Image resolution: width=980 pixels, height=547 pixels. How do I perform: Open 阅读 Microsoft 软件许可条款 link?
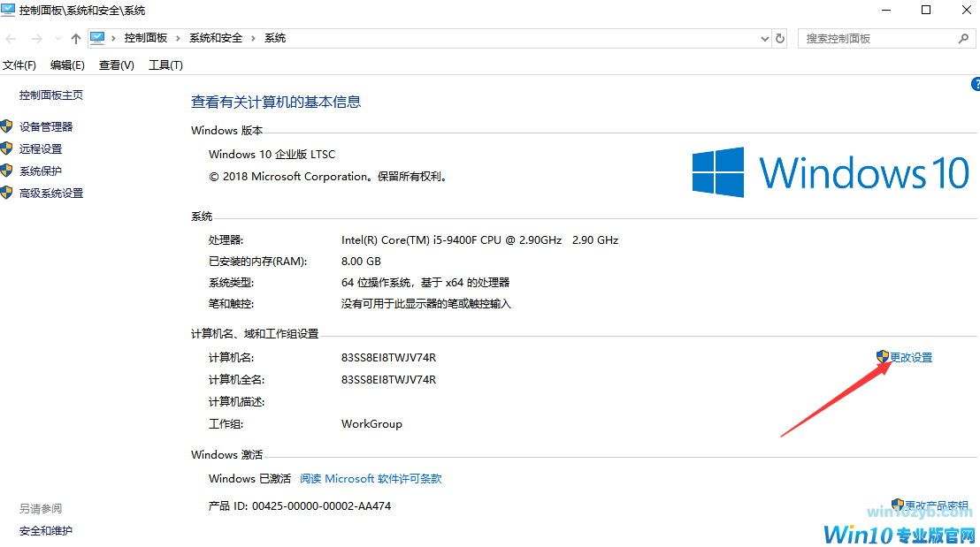[x=370, y=479]
